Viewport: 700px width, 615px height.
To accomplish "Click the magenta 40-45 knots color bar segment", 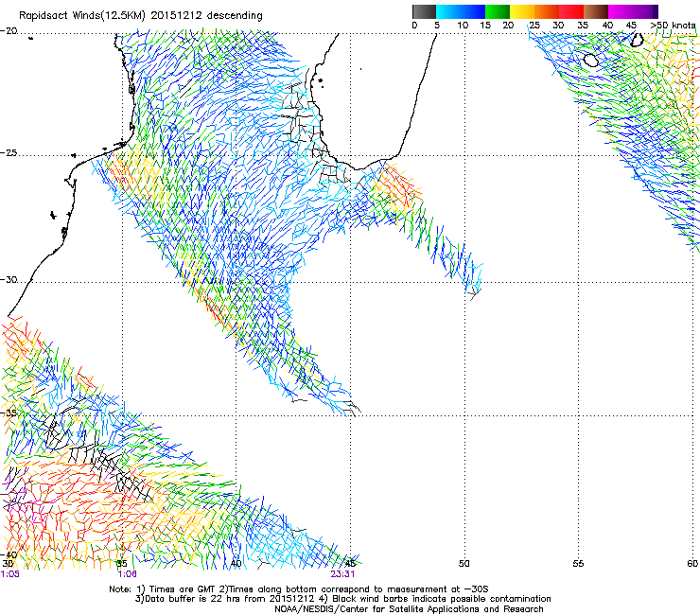I will tap(621, 11).
